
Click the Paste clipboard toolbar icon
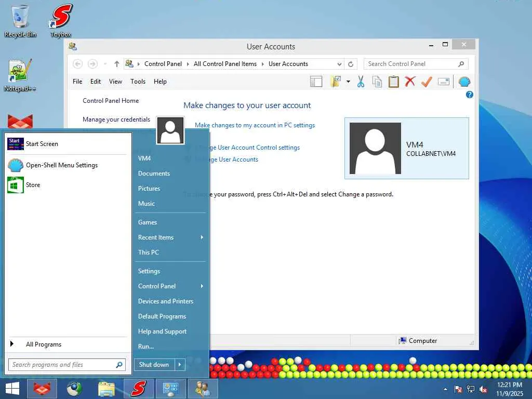pyautogui.click(x=394, y=82)
